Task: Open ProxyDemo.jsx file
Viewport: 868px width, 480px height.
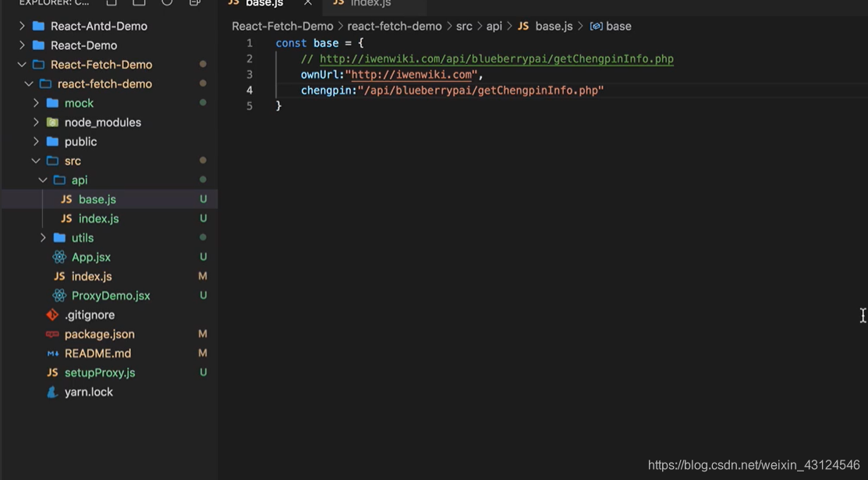Action: (x=111, y=296)
